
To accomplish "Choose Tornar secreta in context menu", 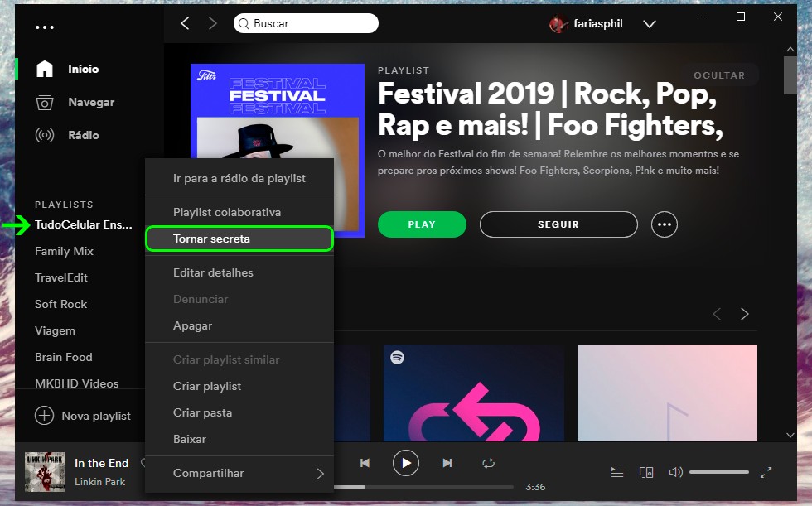I will 239,239.
